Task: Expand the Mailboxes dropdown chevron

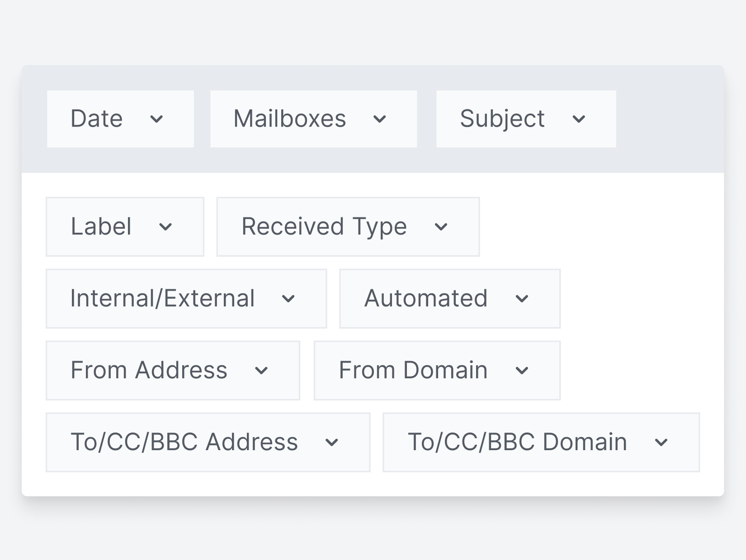Action: point(380,120)
